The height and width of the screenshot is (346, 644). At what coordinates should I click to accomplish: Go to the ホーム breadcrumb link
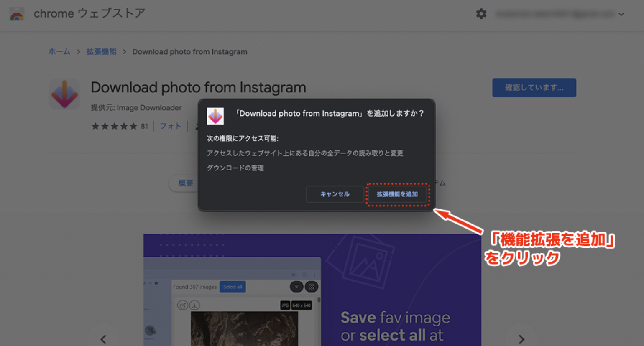coord(59,52)
